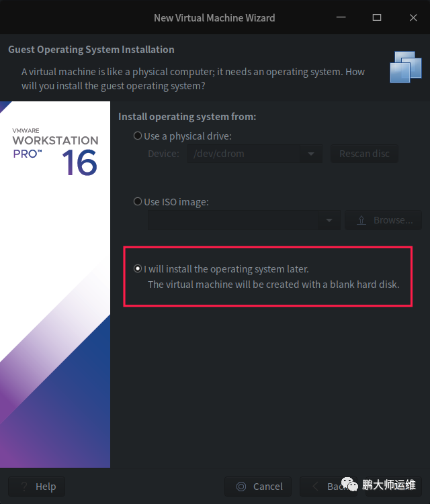The image size is (430, 504).
Task: Click the Rescan disc button
Action: (364, 154)
